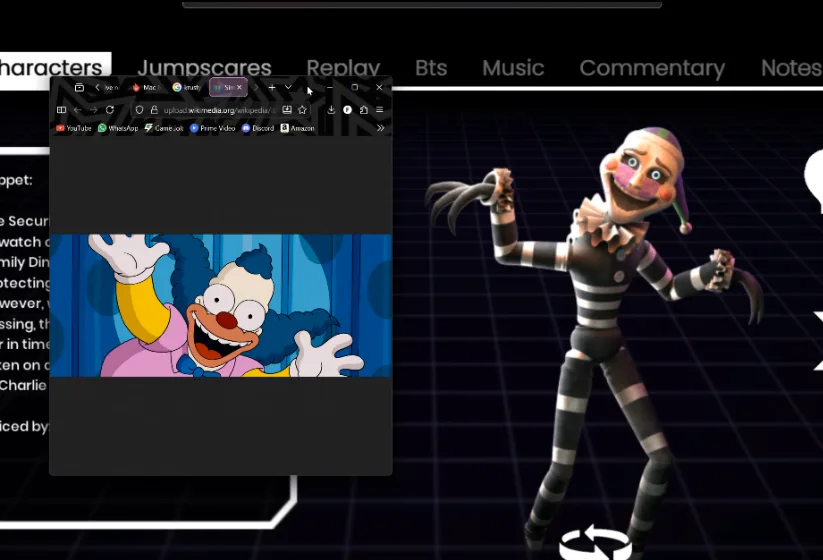Image resolution: width=823 pixels, height=560 pixels.
Task: Select the Notes tab
Action: (x=792, y=68)
